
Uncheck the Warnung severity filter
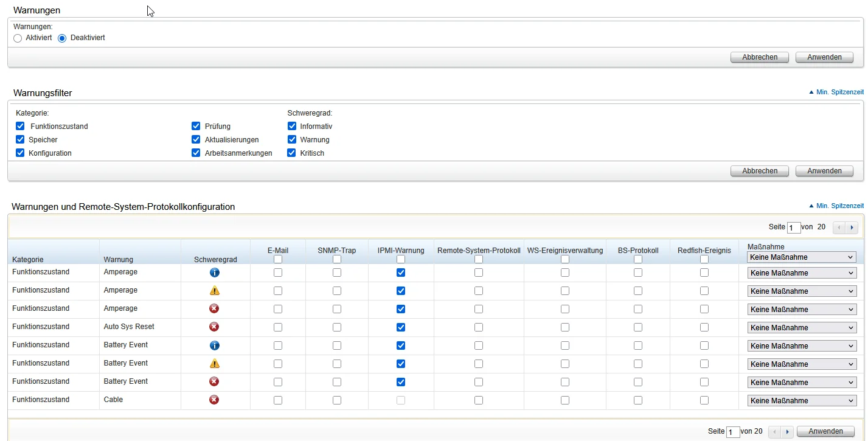[292, 139]
